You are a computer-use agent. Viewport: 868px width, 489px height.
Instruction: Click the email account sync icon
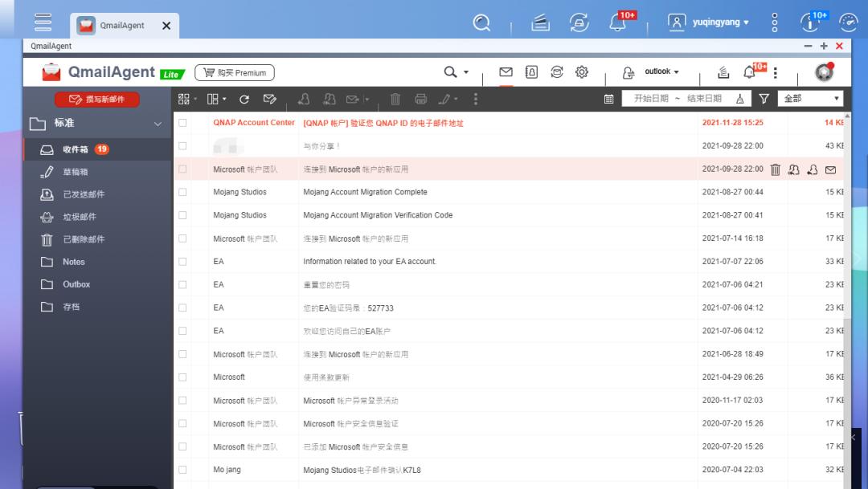556,71
